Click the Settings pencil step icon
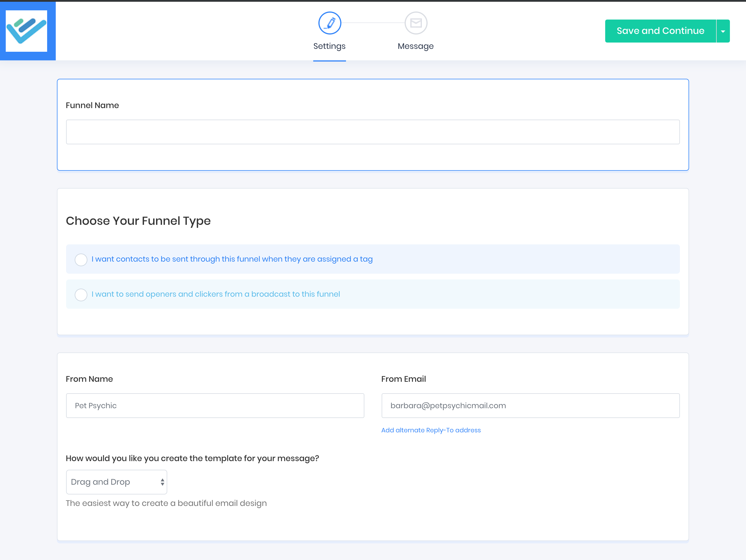Viewport: 746px width, 560px height. click(x=330, y=23)
